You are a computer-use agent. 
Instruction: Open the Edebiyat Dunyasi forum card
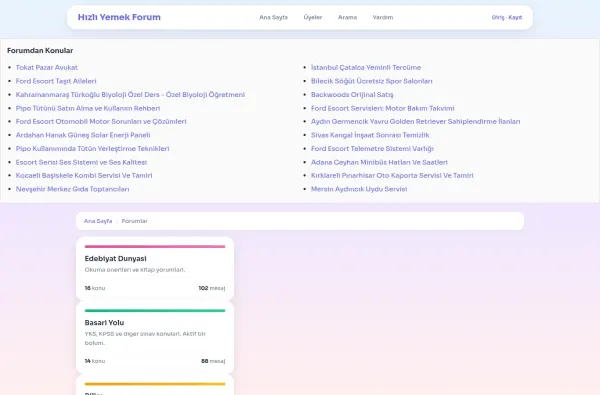point(155,269)
